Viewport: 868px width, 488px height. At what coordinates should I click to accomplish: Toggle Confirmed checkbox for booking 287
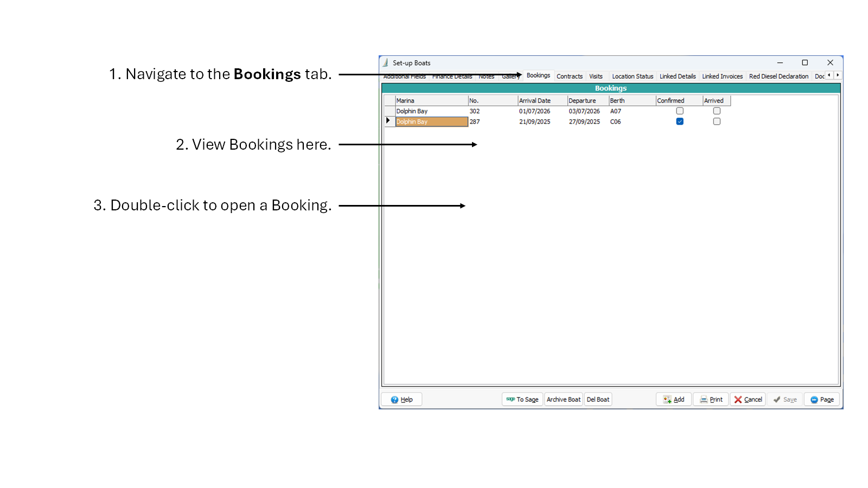[x=679, y=121]
